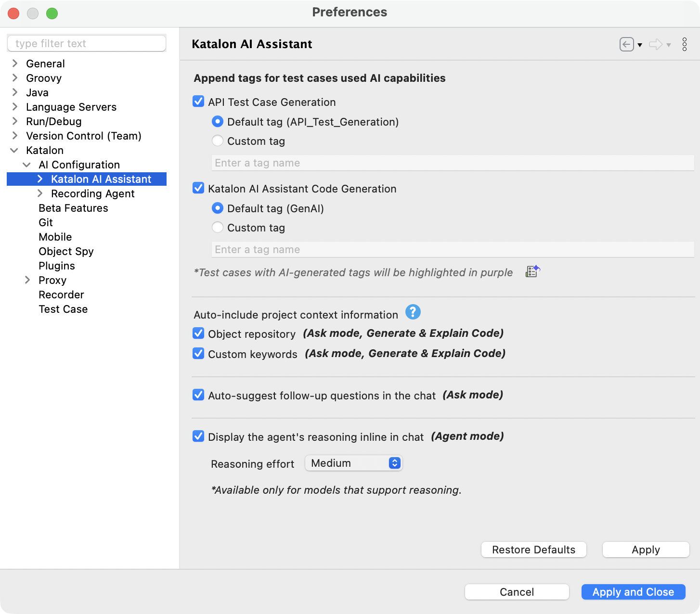700x614 pixels.
Task: Collapse the Katalon tree node
Action: tap(14, 150)
